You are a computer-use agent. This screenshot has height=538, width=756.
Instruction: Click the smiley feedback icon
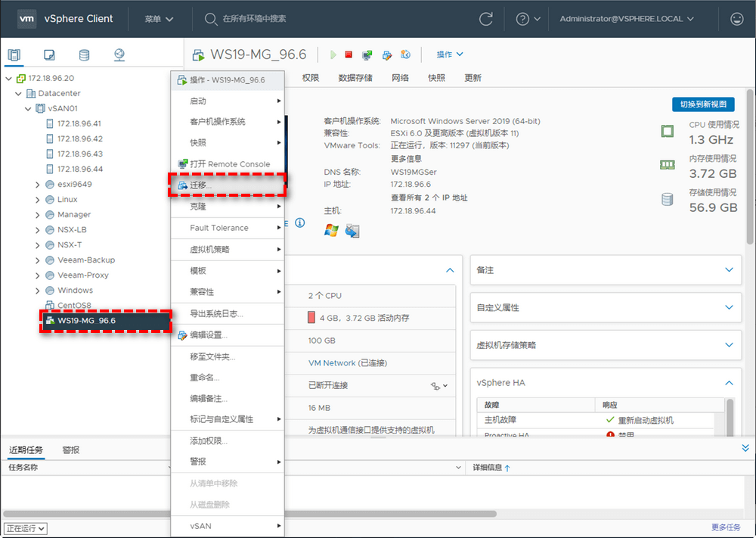736,19
